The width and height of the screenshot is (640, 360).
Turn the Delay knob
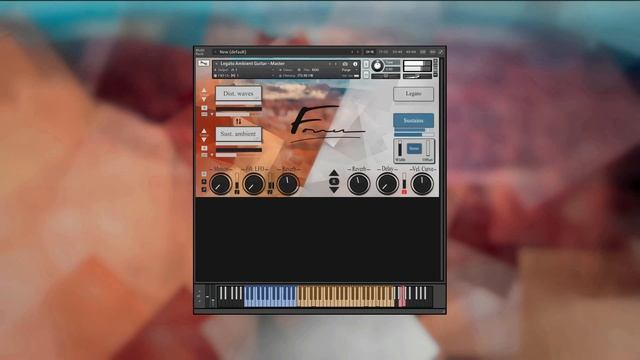tap(387, 184)
